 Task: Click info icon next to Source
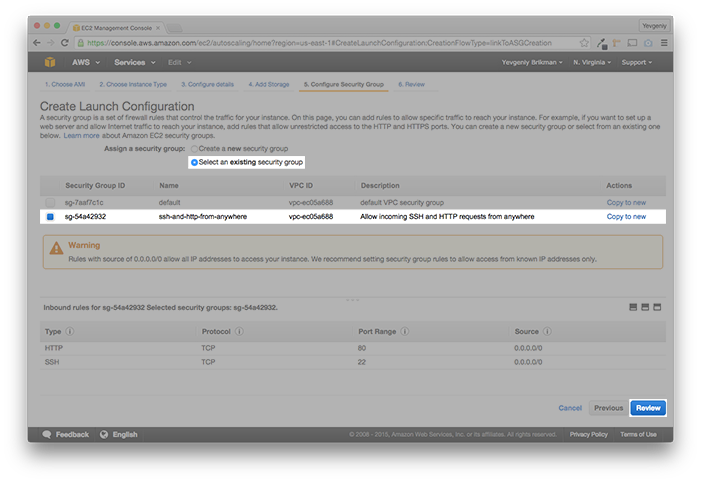pos(547,331)
